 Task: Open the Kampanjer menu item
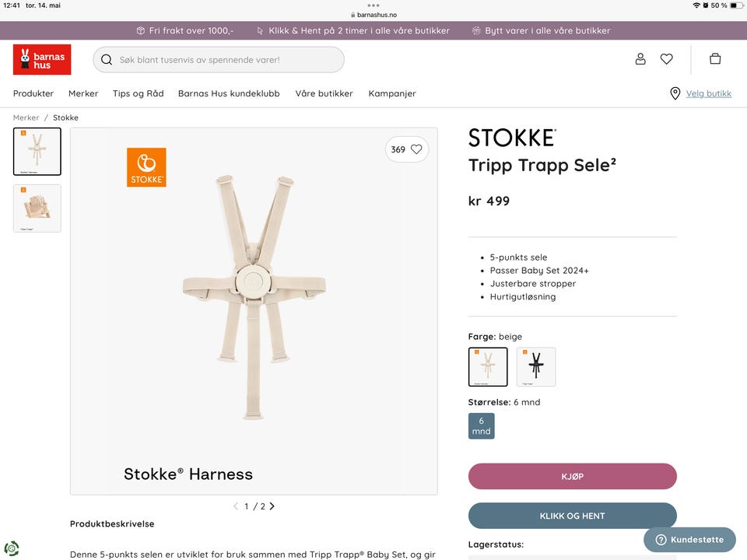pos(392,93)
